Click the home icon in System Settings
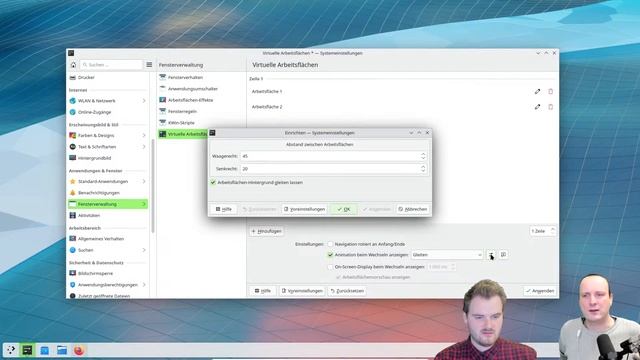 pos(73,65)
